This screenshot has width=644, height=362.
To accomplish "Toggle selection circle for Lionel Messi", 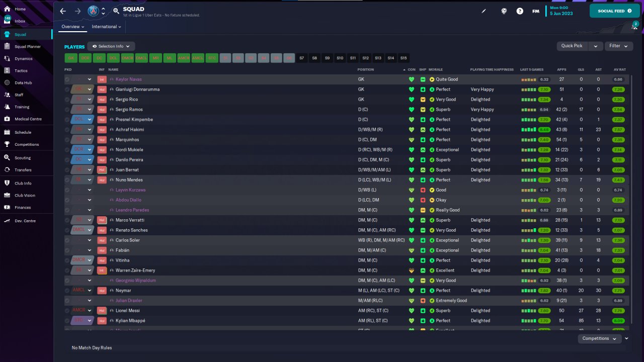I will pos(67,311).
